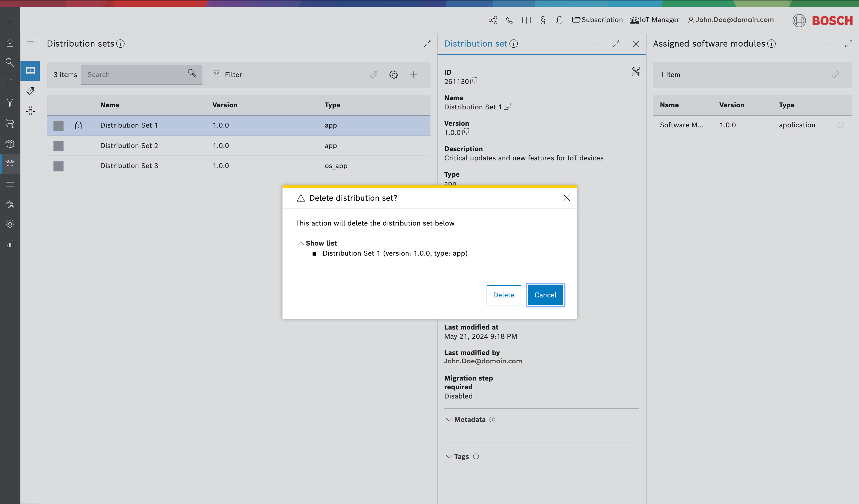Viewport: 859px width, 504px height.
Task: Select checkbox for Distribution Set 2
Action: click(58, 146)
